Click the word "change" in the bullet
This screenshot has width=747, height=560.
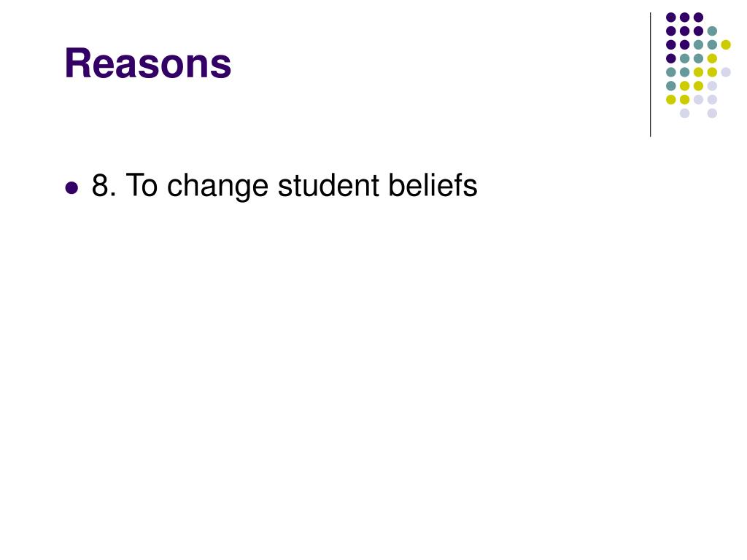point(217,186)
